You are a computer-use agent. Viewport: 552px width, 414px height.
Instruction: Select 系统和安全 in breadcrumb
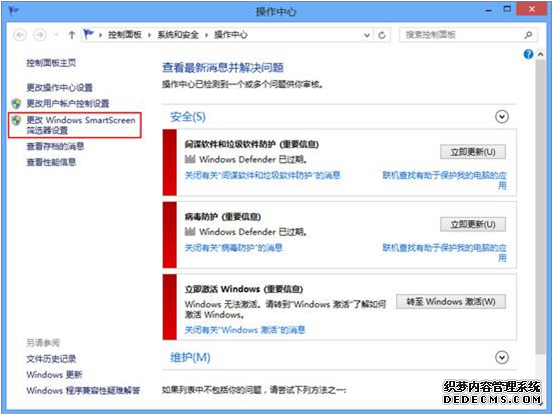point(178,34)
